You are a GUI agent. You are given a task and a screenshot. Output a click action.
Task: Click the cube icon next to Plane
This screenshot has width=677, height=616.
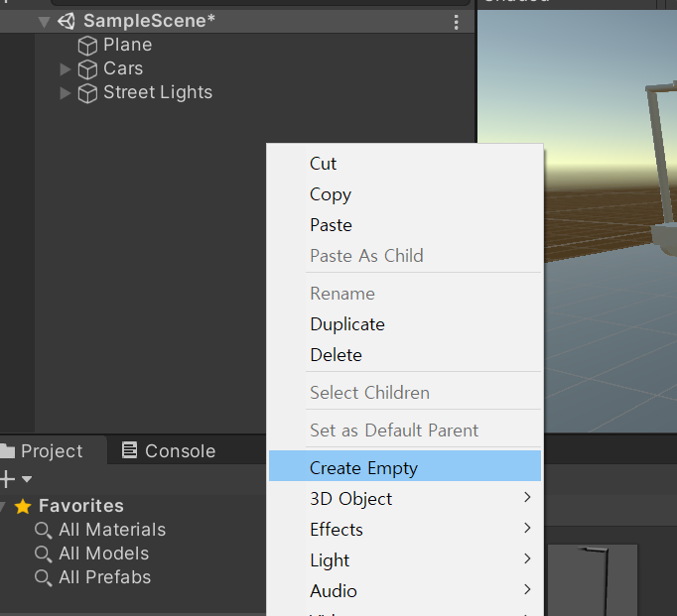pyautogui.click(x=87, y=46)
